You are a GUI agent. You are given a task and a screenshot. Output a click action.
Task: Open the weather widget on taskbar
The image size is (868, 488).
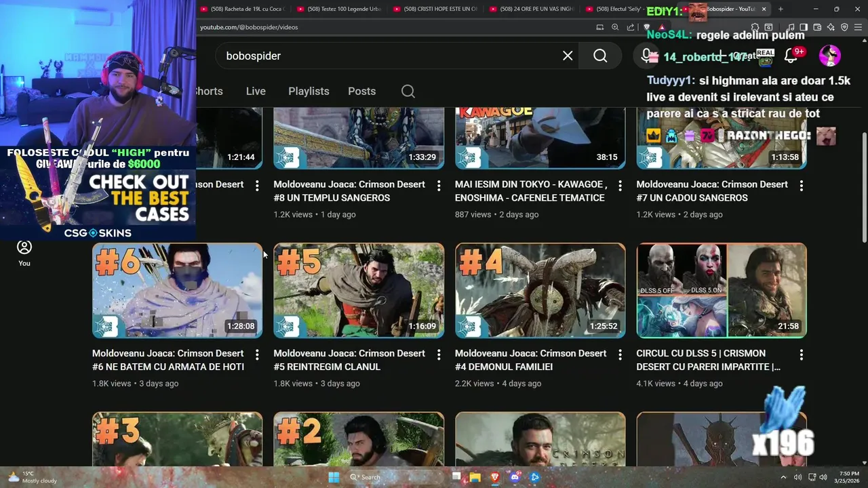tap(32, 477)
